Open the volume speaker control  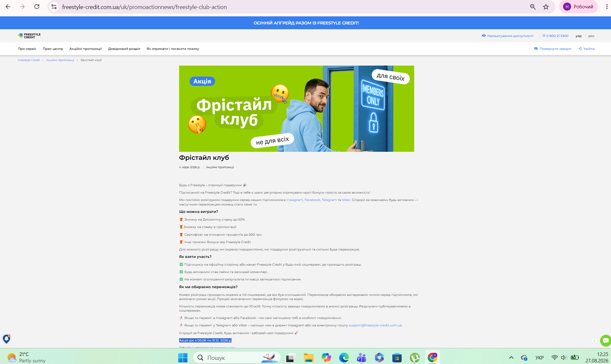pyautogui.click(x=564, y=358)
